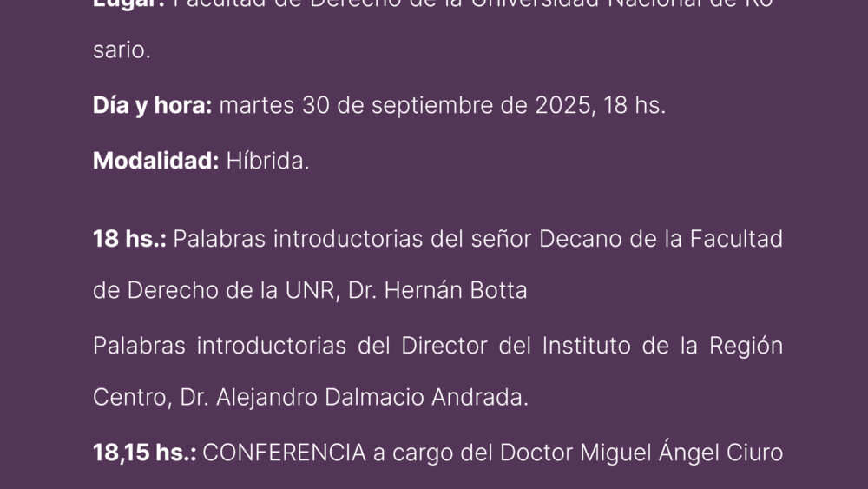Click the bold "Día y hora:" label

click(x=152, y=106)
